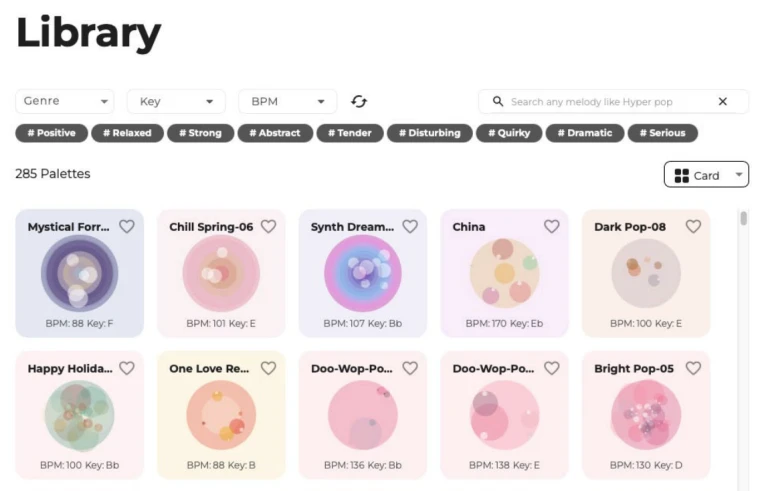760x491 pixels.
Task: Like the China palette heart
Action: 551,227
